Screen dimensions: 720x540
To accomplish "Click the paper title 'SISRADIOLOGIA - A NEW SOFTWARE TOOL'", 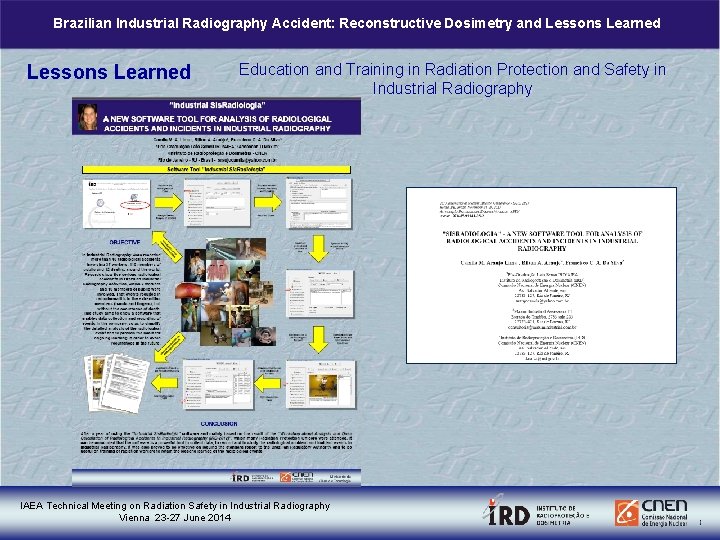I will [x=542, y=241].
